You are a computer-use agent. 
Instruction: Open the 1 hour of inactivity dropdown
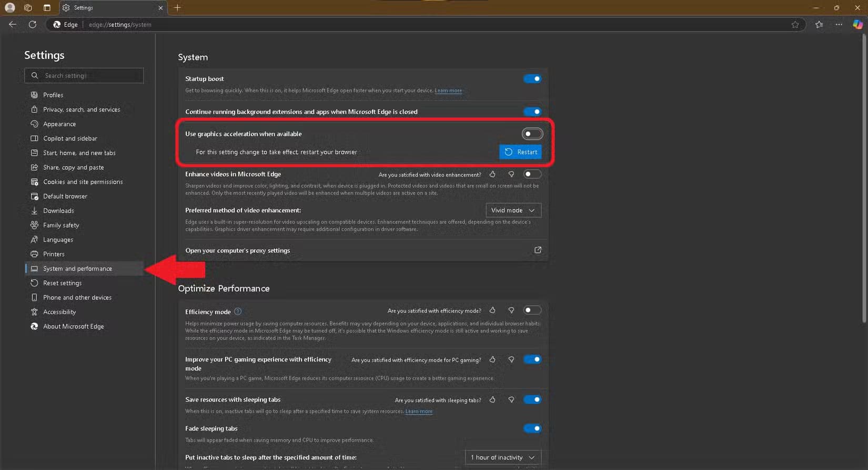pos(502,457)
